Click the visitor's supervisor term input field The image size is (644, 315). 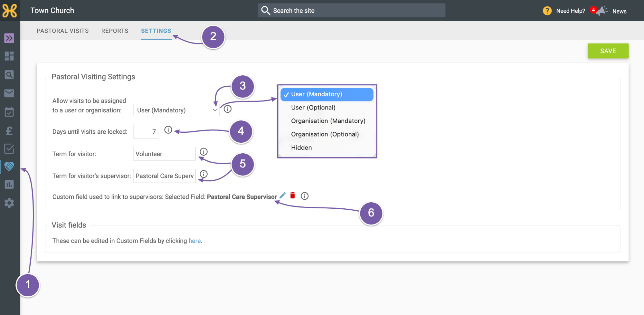click(164, 176)
